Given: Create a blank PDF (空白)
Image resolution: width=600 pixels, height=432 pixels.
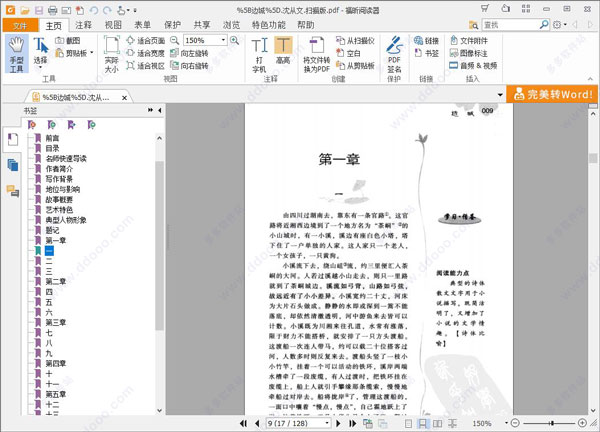Looking at the screenshot, I should [x=348, y=53].
